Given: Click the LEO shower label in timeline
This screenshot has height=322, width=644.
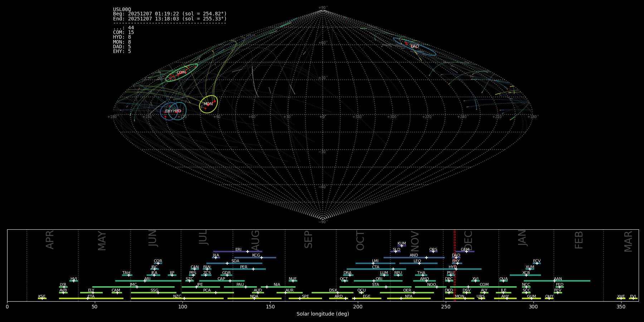Looking at the screenshot, I should click(417, 261).
